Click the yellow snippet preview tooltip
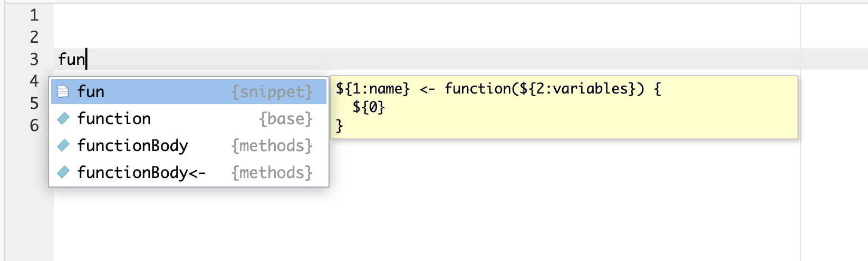868x261 pixels. pos(564,107)
